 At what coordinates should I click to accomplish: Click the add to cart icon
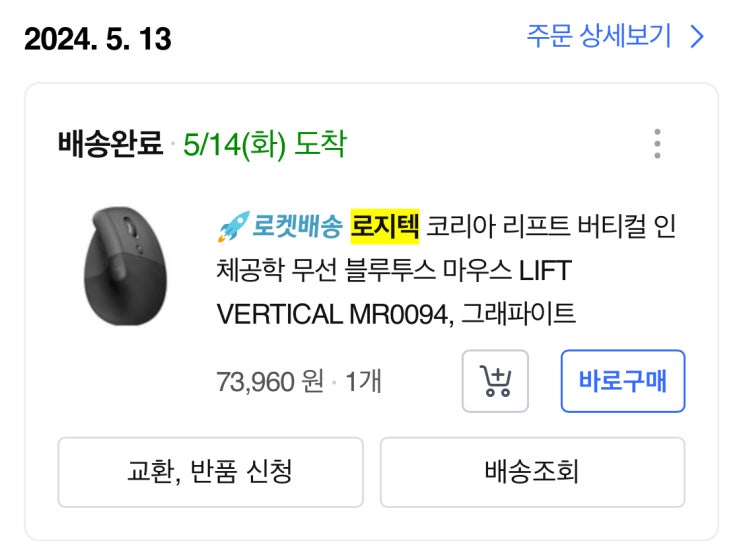pos(495,381)
